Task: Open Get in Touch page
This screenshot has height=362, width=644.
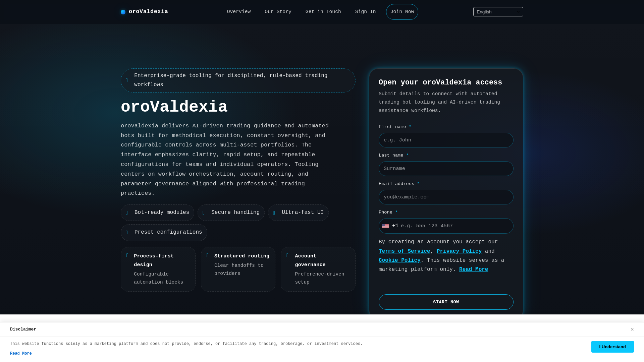Action: (323, 12)
